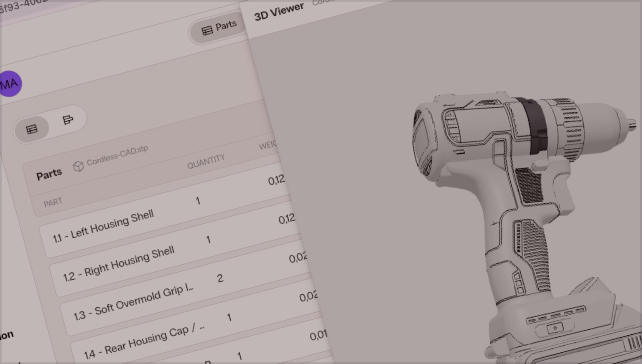Sort by the QUANTITY column header
The height and width of the screenshot is (364, 642).
tap(206, 162)
